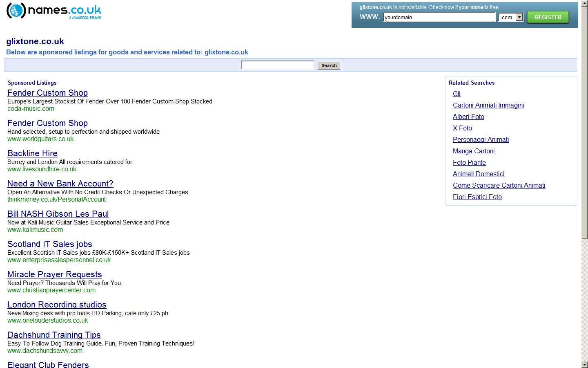Click the Cartoni Animati Immagini related search

point(488,105)
